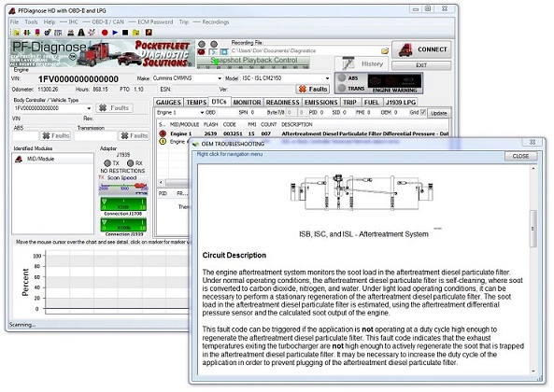
Task: Click the first yellow folder toolbar icon
Action: click(16, 33)
